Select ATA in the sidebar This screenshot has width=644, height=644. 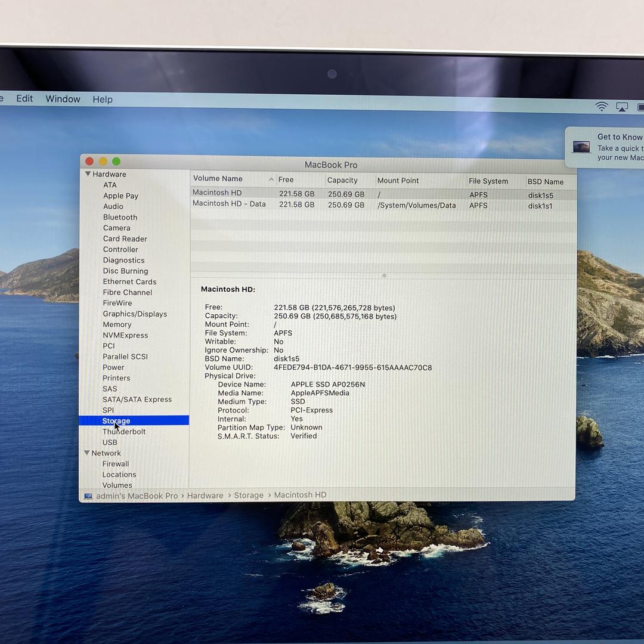click(110, 185)
